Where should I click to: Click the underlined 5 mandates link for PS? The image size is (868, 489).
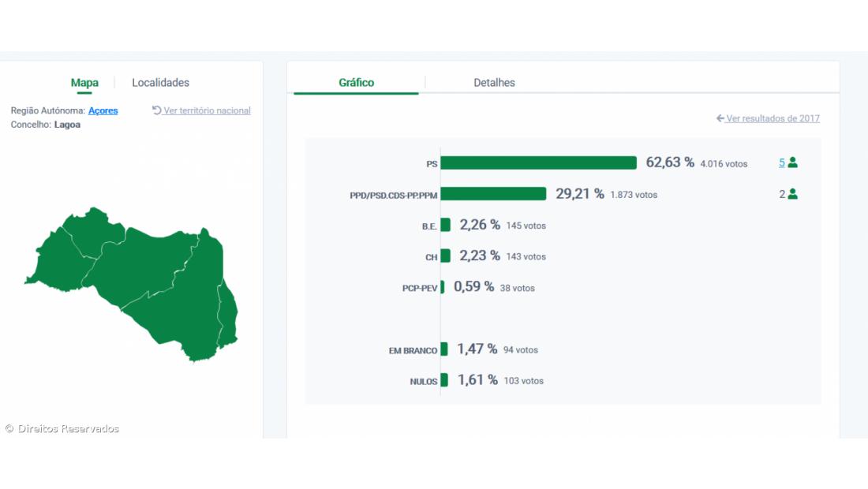click(782, 162)
